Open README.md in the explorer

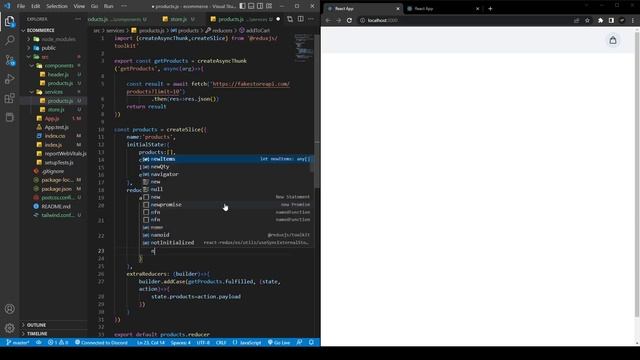pyautogui.click(x=56, y=206)
